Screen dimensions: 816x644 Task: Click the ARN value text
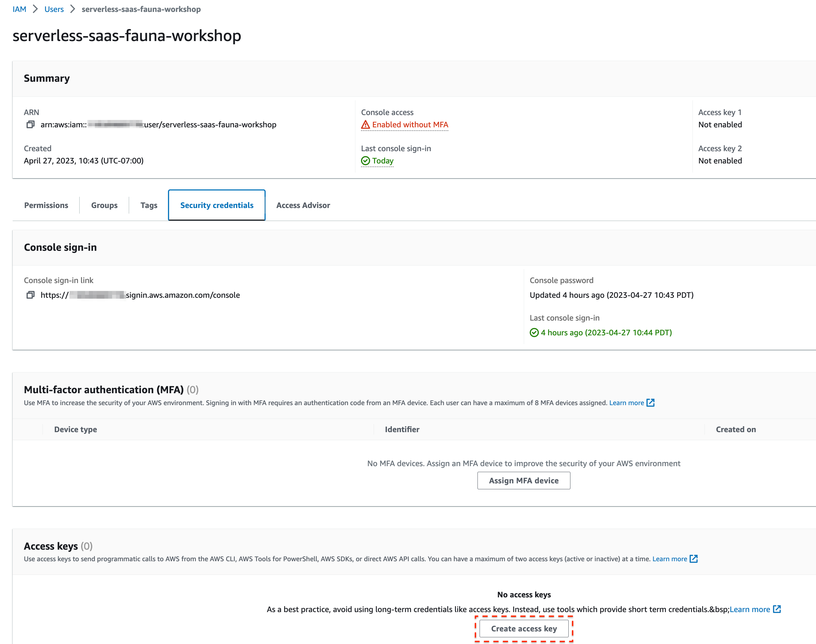[158, 125]
